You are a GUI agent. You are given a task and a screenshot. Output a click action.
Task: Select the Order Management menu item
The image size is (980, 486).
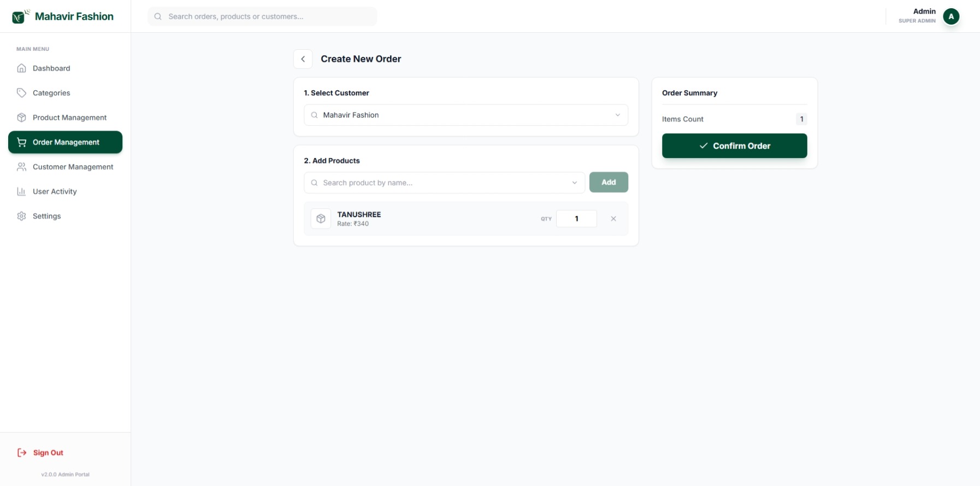(66, 142)
